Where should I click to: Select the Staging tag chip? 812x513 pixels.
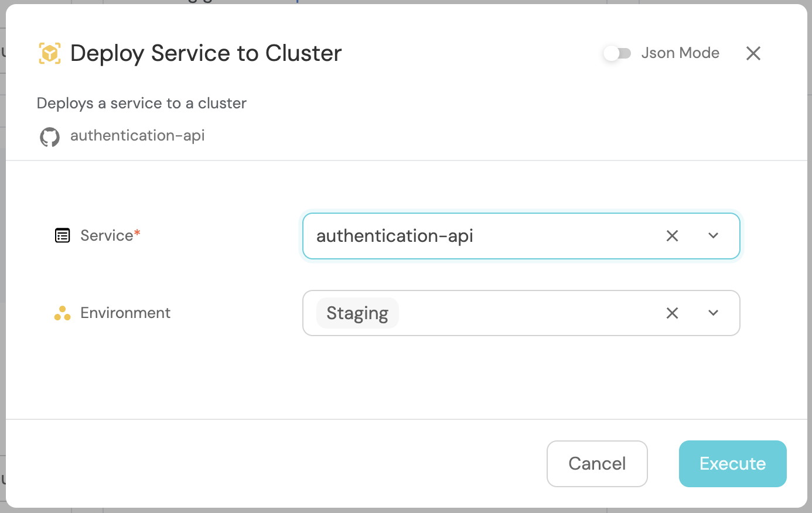pos(357,313)
